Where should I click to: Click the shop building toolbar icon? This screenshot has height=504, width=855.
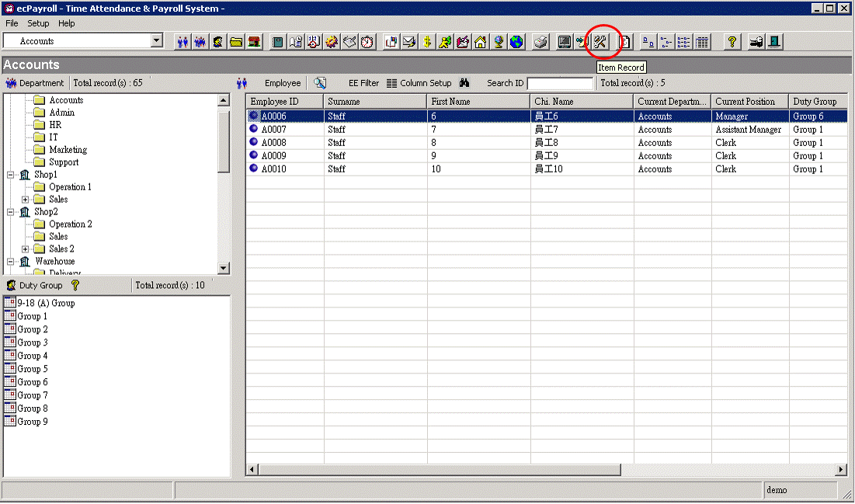click(254, 41)
